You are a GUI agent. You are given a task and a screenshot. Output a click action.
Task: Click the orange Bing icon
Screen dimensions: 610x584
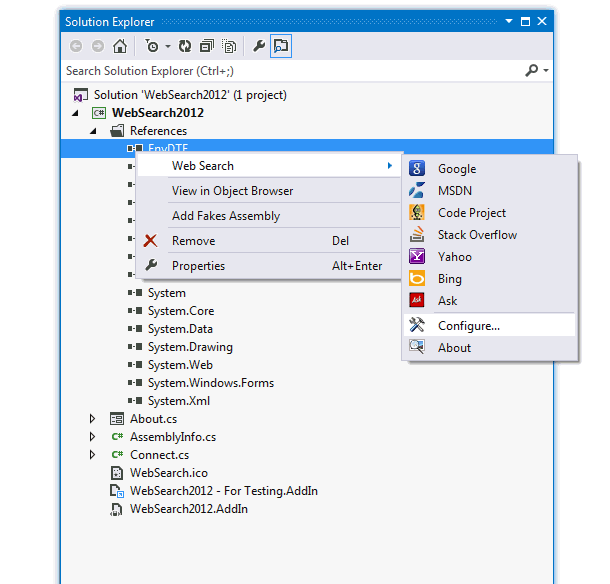[417, 278]
